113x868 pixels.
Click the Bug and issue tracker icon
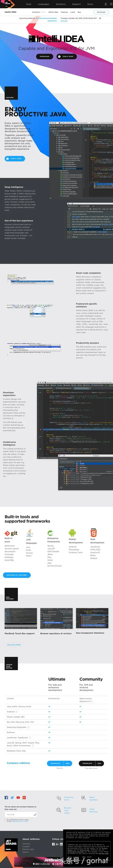point(59,810)
